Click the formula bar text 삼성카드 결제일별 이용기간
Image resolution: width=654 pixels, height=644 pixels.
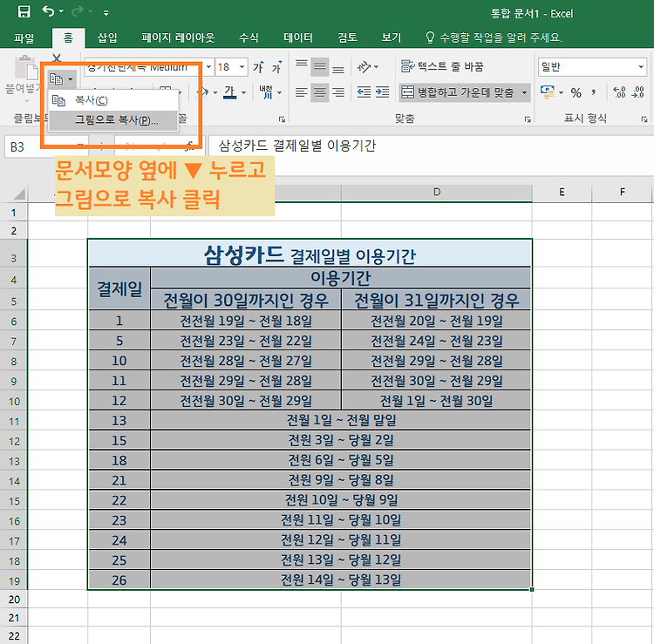[297, 146]
